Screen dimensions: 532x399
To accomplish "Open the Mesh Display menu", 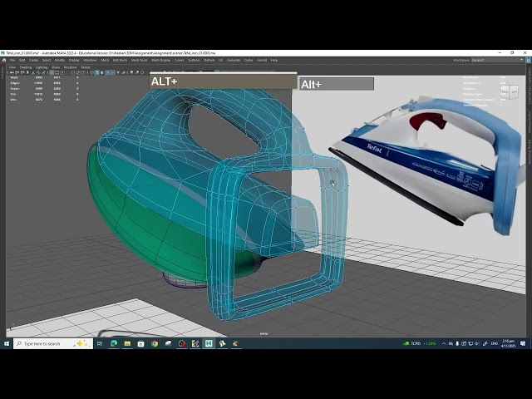I will tap(160, 60).
